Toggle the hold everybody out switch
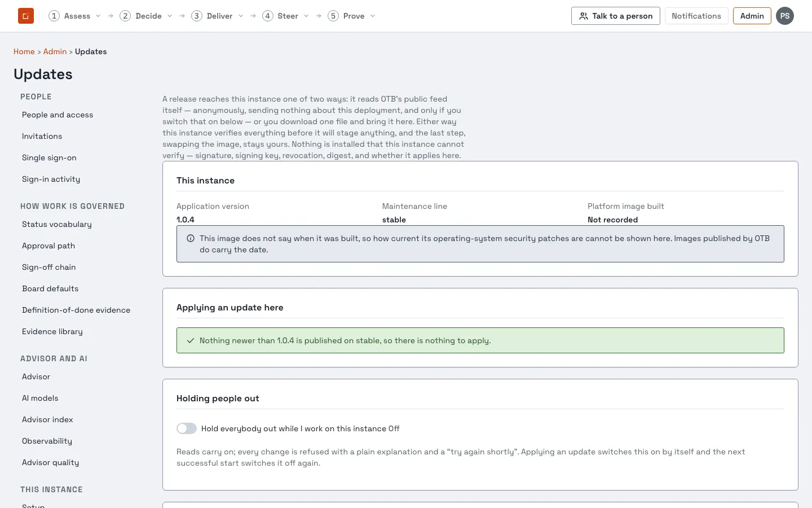Viewport: 812px width, 508px height. coord(187,428)
